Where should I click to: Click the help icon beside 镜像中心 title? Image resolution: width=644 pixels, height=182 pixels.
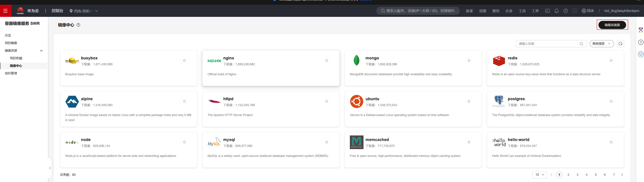point(78,25)
